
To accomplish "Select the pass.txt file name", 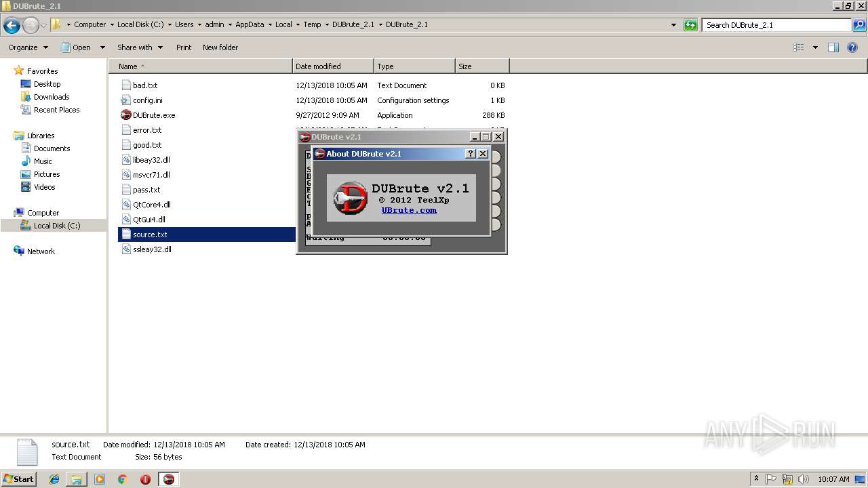I will point(146,190).
